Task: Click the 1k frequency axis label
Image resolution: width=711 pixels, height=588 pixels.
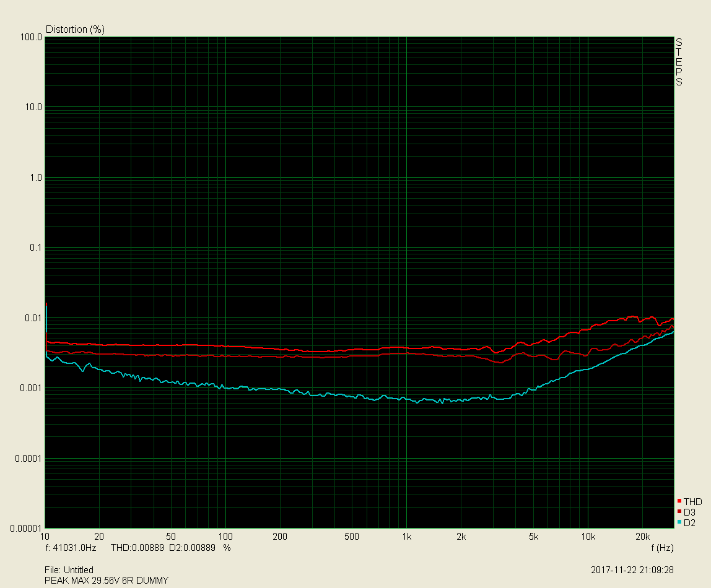Action: 407,537
